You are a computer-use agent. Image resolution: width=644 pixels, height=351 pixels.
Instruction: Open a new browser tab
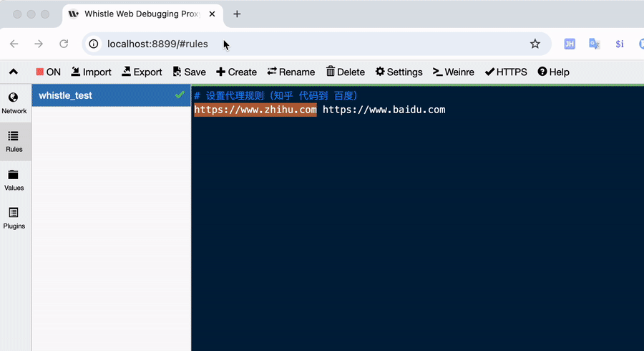coord(237,14)
